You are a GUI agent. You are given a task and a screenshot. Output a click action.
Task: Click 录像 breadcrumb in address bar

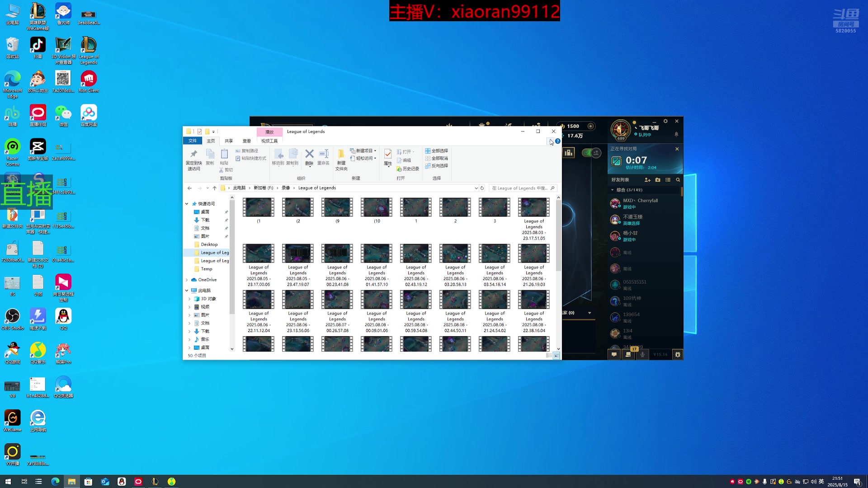pyautogui.click(x=286, y=188)
